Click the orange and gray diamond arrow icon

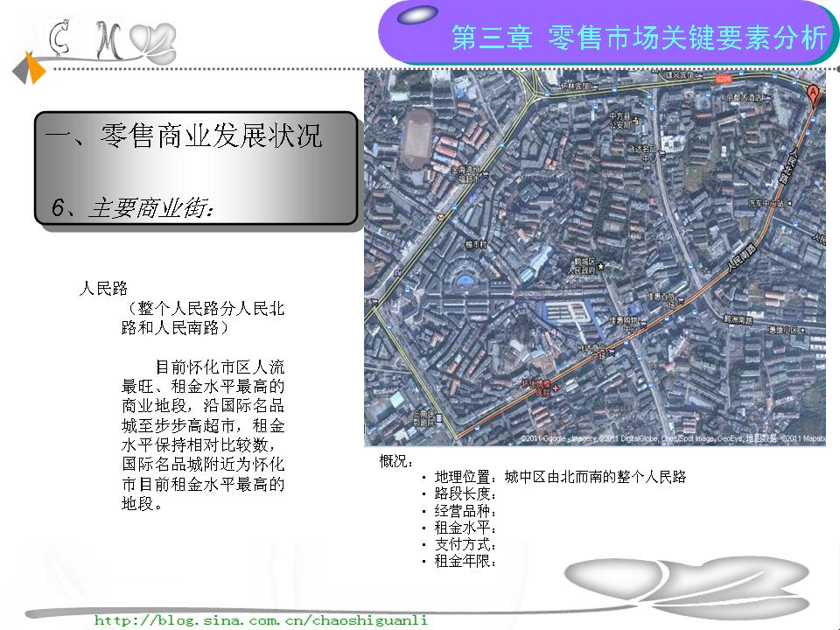tap(32, 69)
